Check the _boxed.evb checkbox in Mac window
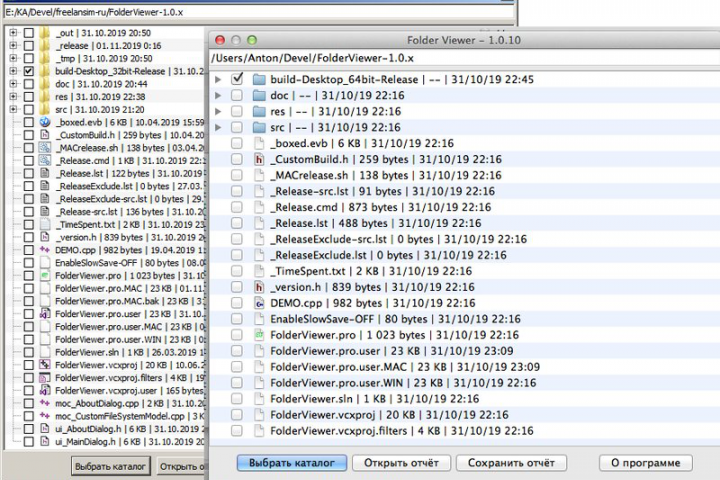The image size is (720, 480). (x=237, y=143)
